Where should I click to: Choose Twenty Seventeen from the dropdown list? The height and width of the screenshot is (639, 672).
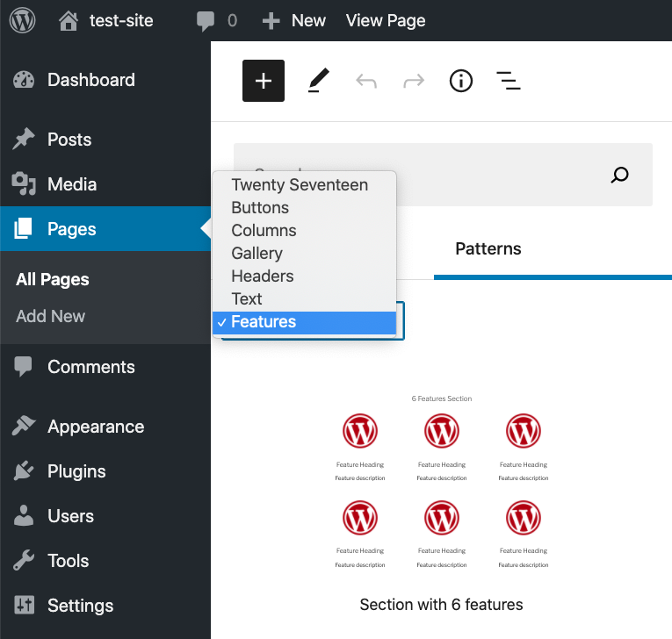click(x=300, y=185)
